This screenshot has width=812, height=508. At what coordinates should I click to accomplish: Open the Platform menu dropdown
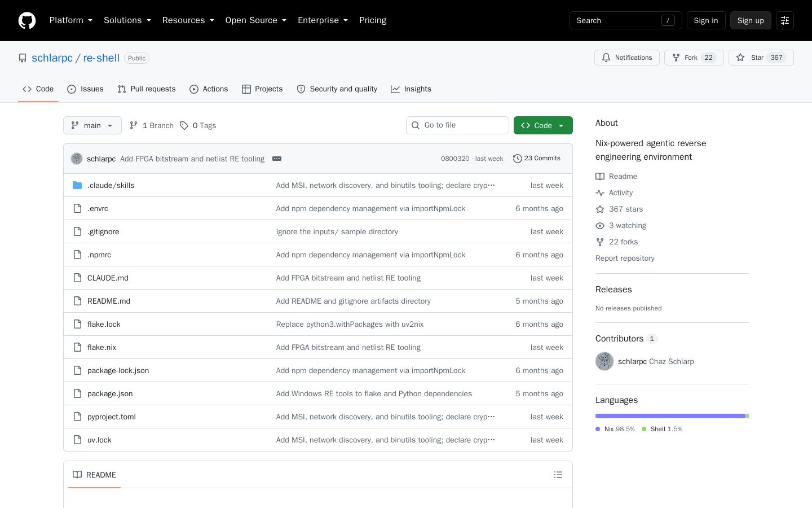click(x=71, y=20)
